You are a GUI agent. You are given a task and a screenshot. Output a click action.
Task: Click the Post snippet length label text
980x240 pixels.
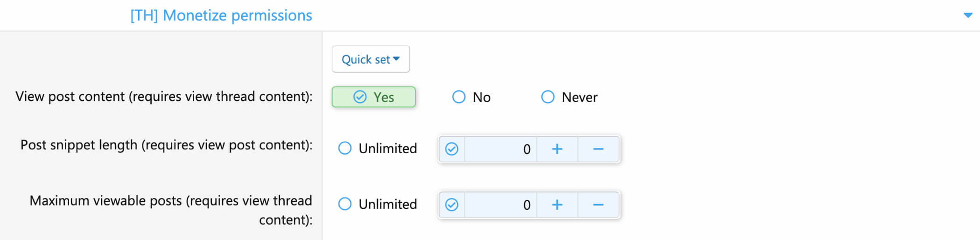(x=167, y=145)
